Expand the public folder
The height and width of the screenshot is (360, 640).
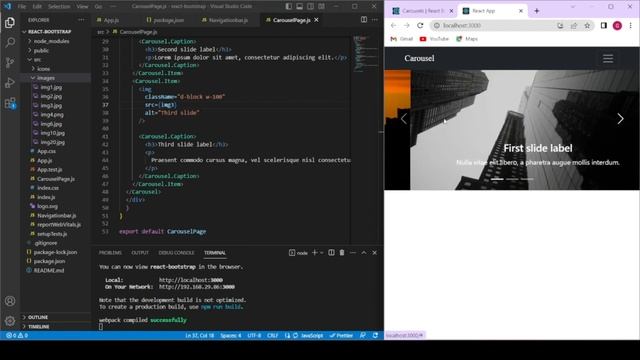pyautogui.click(x=41, y=50)
